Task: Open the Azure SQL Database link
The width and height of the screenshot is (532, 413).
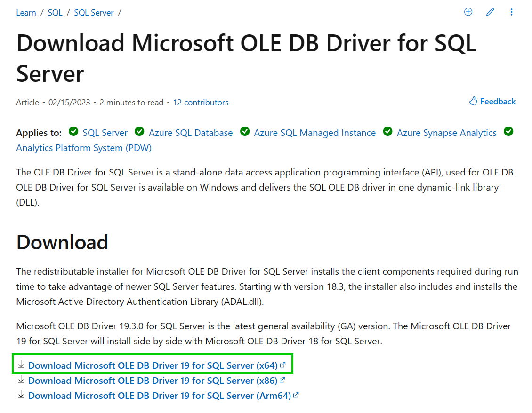Action: 191,133
